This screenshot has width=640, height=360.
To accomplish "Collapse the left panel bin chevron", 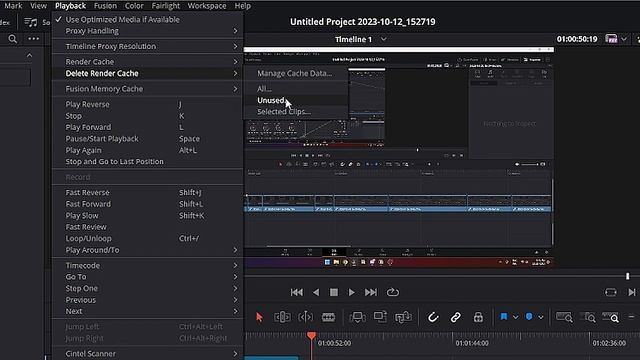I will (29, 55).
